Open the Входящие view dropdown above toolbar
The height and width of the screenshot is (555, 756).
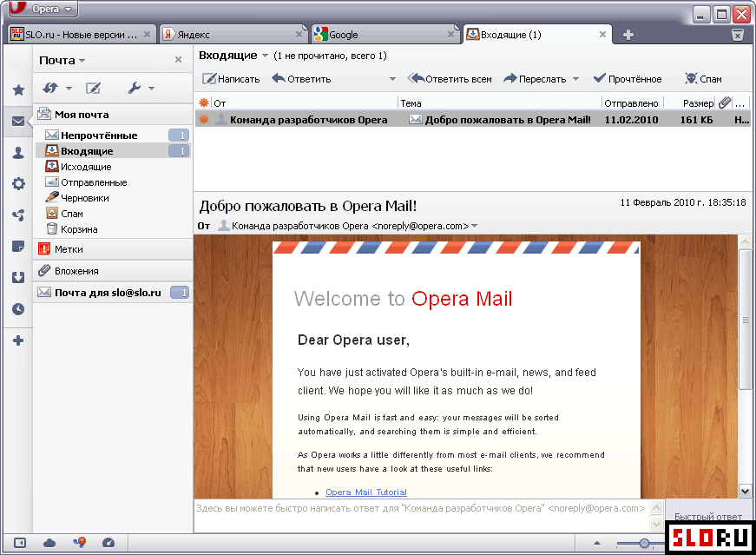point(265,56)
